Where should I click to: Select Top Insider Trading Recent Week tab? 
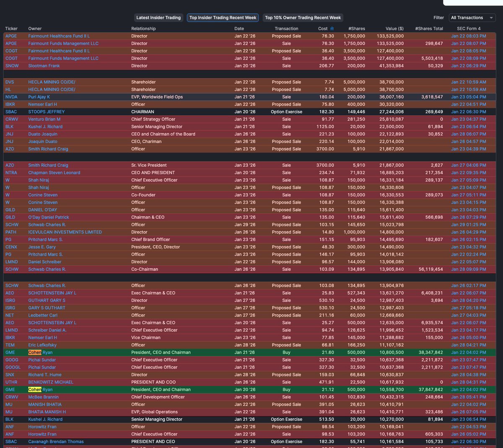click(x=223, y=18)
